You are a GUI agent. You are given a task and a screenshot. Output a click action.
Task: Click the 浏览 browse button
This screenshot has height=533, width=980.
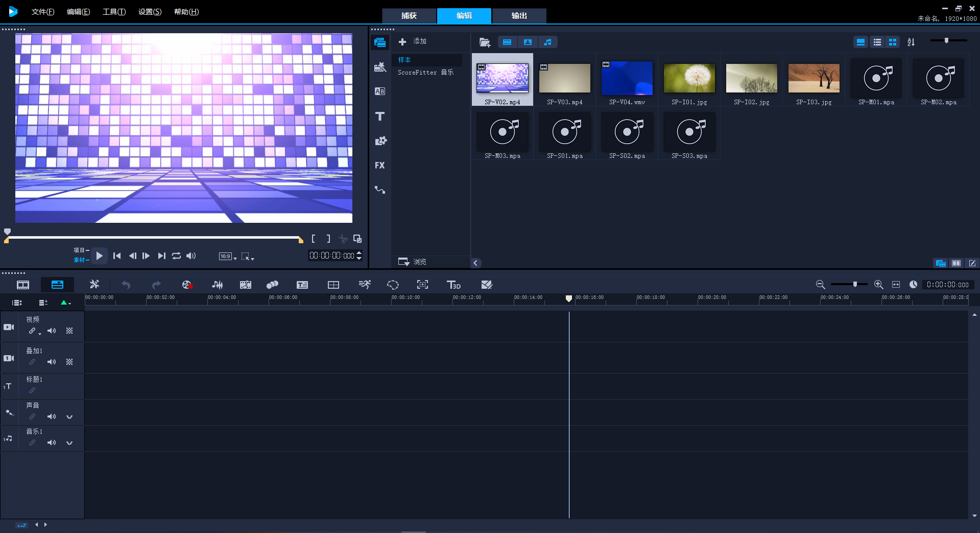413,262
